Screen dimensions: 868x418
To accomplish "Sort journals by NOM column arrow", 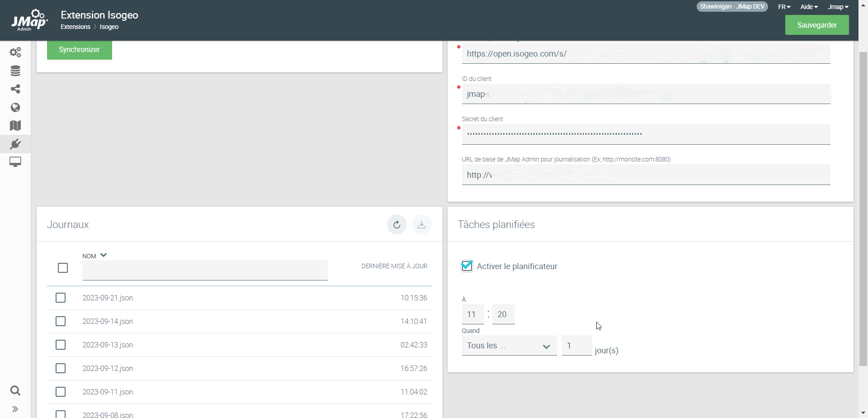I will [104, 255].
